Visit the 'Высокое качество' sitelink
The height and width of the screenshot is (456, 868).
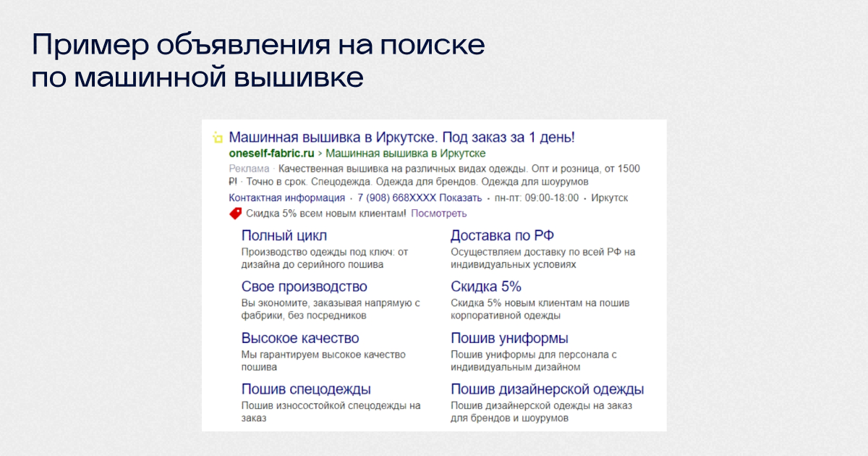(299, 338)
